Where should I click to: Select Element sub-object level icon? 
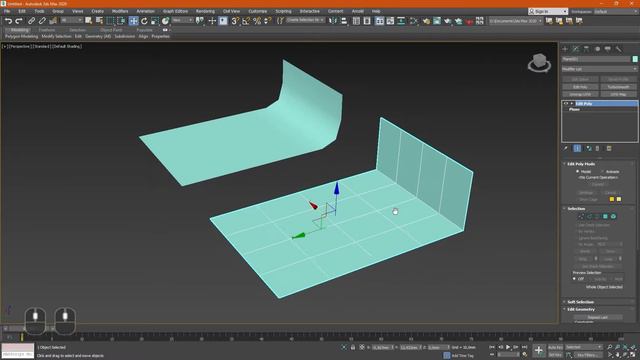click(613, 216)
